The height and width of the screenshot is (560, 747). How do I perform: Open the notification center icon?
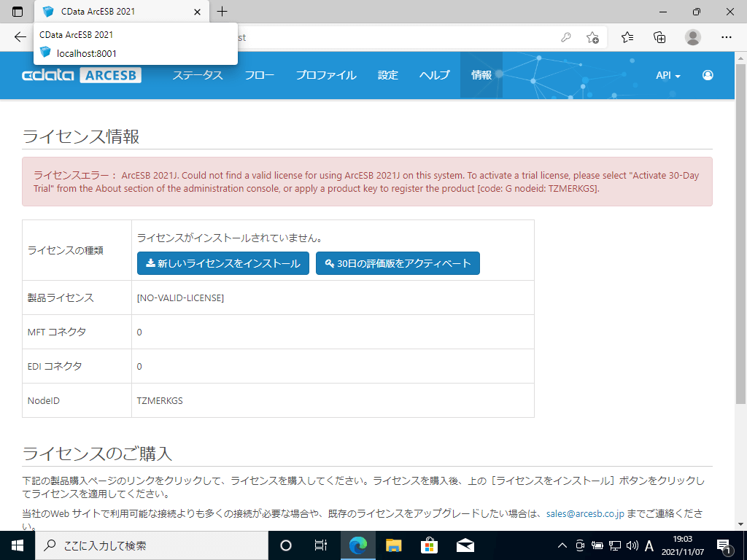coord(724,545)
